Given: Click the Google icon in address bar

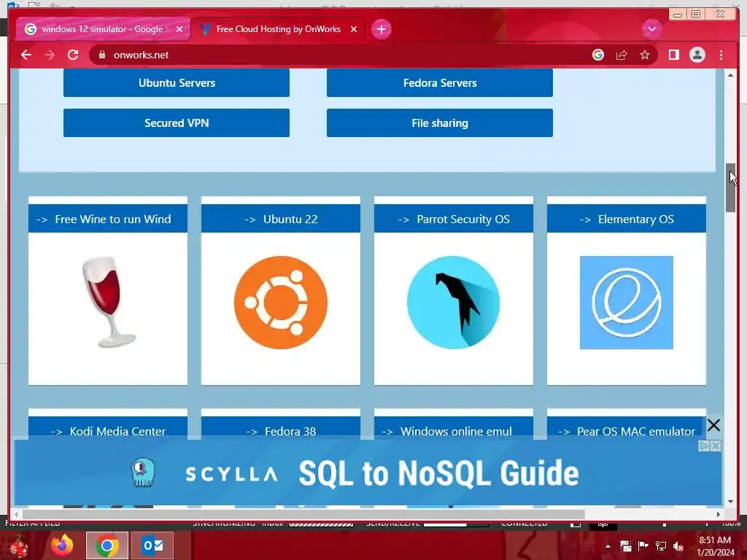Looking at the screenshot, I should point(598,55).
